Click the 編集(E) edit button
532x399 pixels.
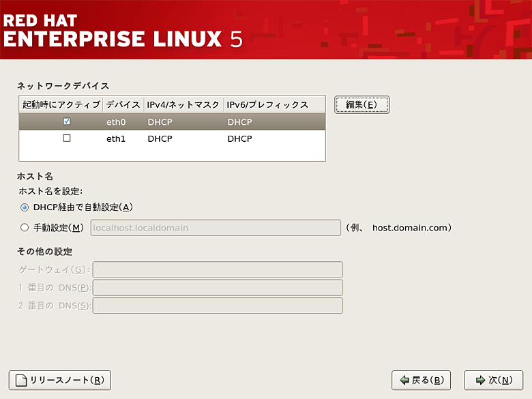coord(361,104)
